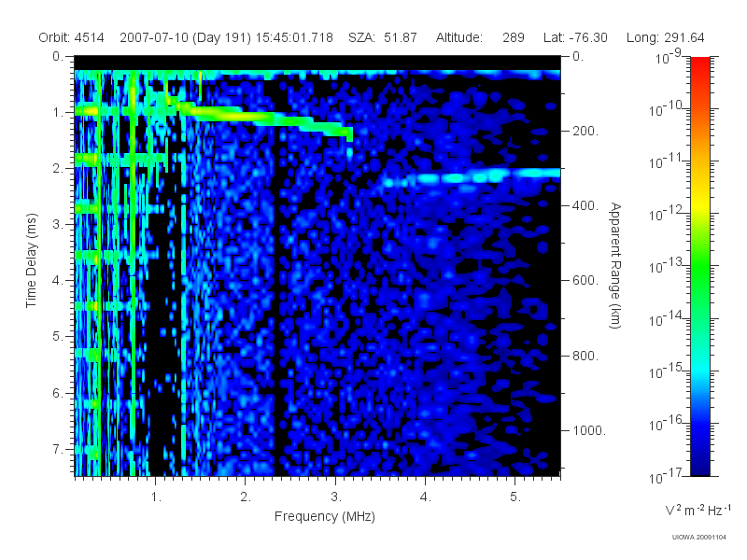
Task: Click the '10^-10' colorbar label
Action: coord(665,110)
